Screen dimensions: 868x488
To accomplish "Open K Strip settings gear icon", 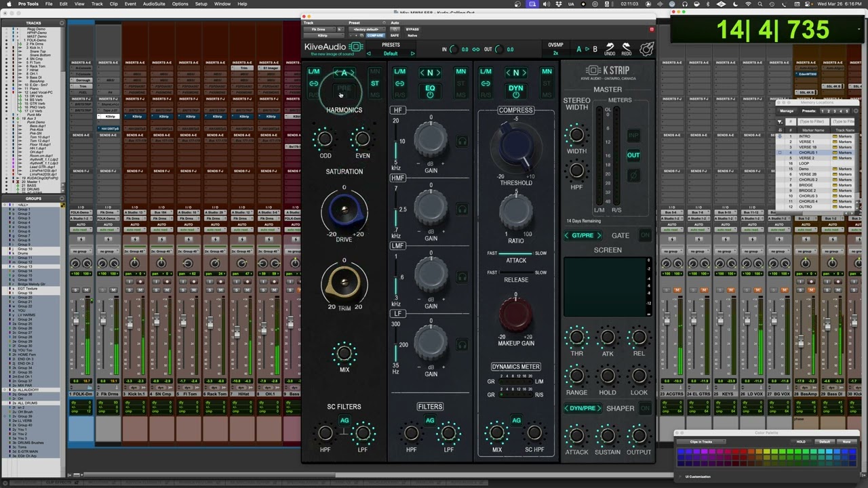I will tap(646, 49).
